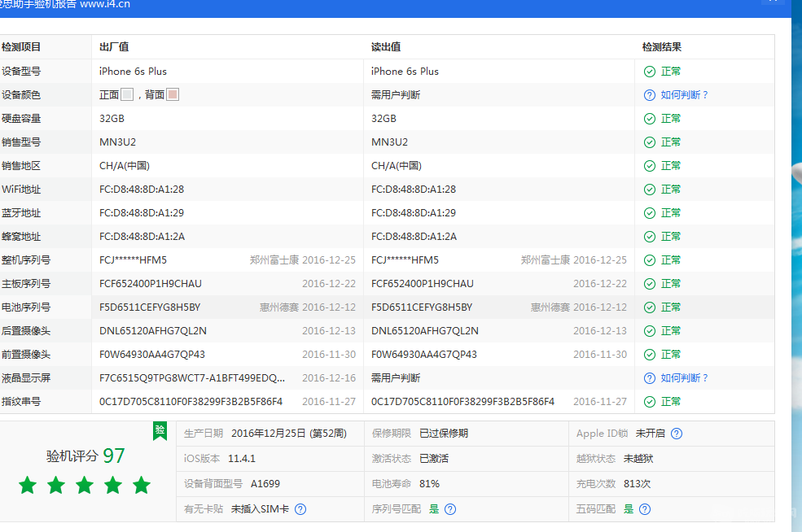Select factory battery serial F5D6511CEFYG8H5BY
Image resolution: width=802 pixels, height=532 pixels.
[x=150, y=307]
